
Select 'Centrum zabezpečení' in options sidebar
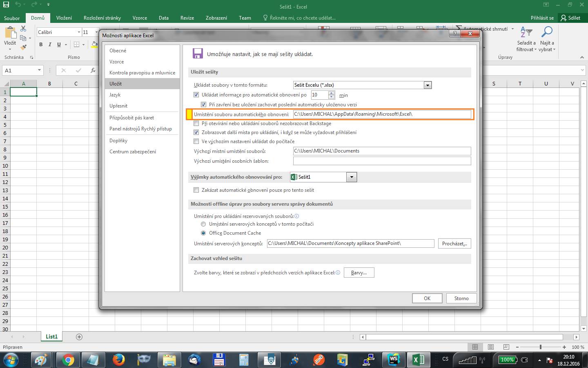142,152
